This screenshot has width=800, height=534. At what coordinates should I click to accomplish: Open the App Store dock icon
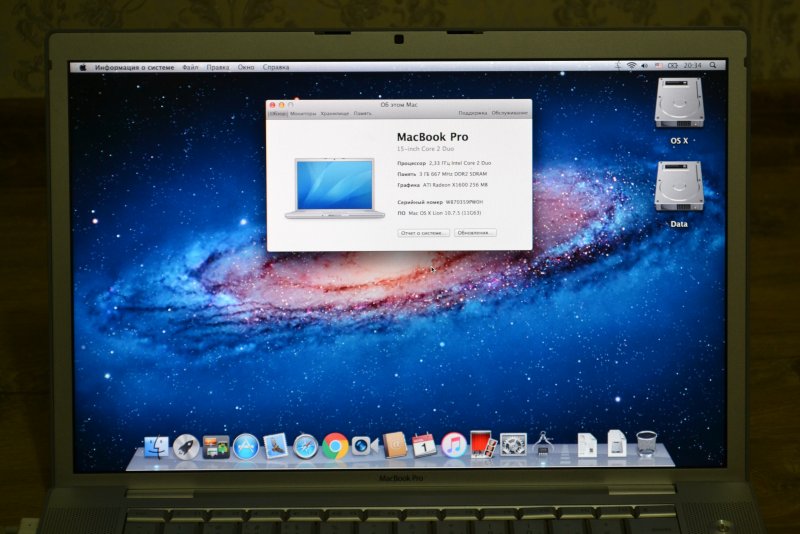(246, 446)
